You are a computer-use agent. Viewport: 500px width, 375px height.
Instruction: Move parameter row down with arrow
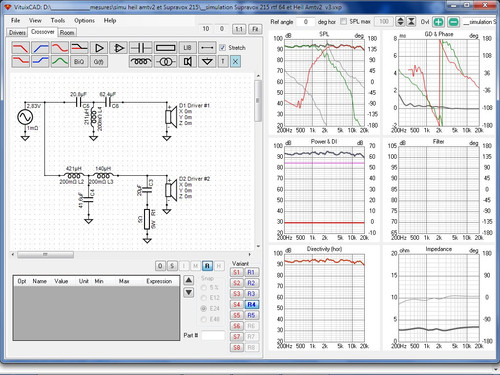tap(189, 292)
